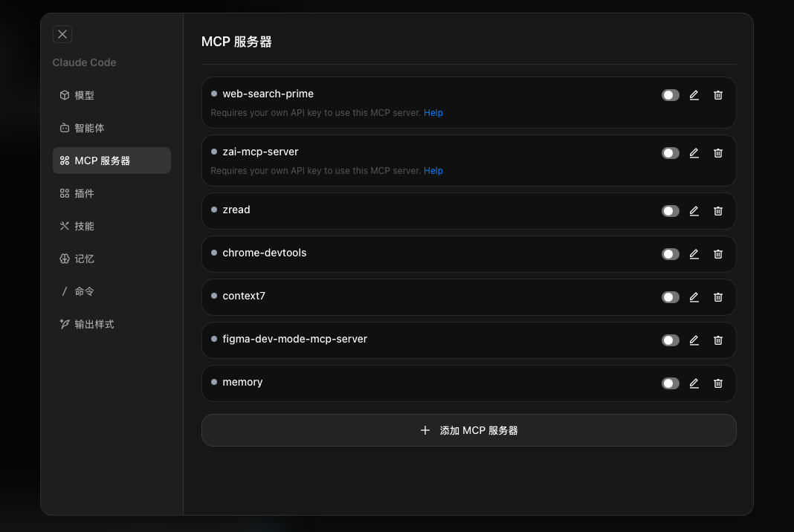Click the edit icon for memory server
794x532 pixels.
[694, 383]
